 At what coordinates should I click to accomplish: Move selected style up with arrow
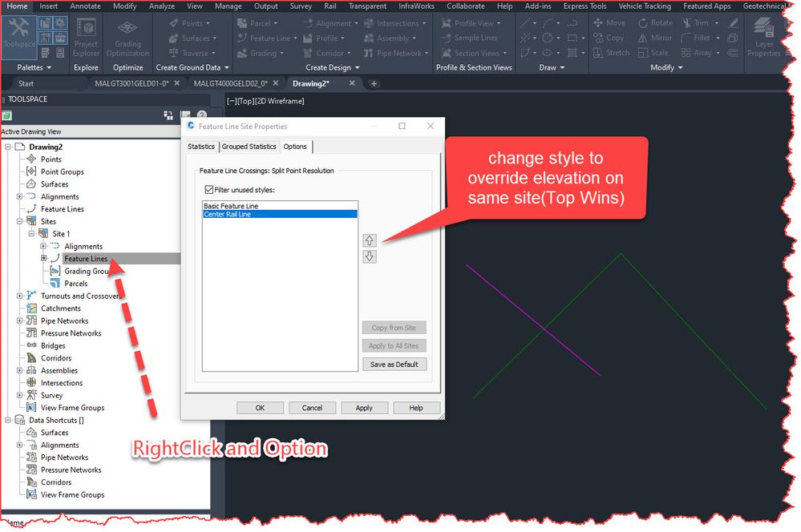[x=370, y=240]
